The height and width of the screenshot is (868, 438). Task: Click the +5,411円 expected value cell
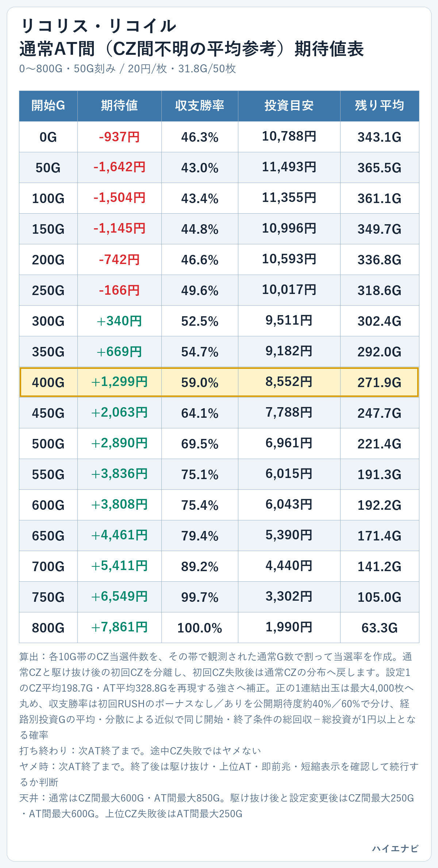coord(119,566)
